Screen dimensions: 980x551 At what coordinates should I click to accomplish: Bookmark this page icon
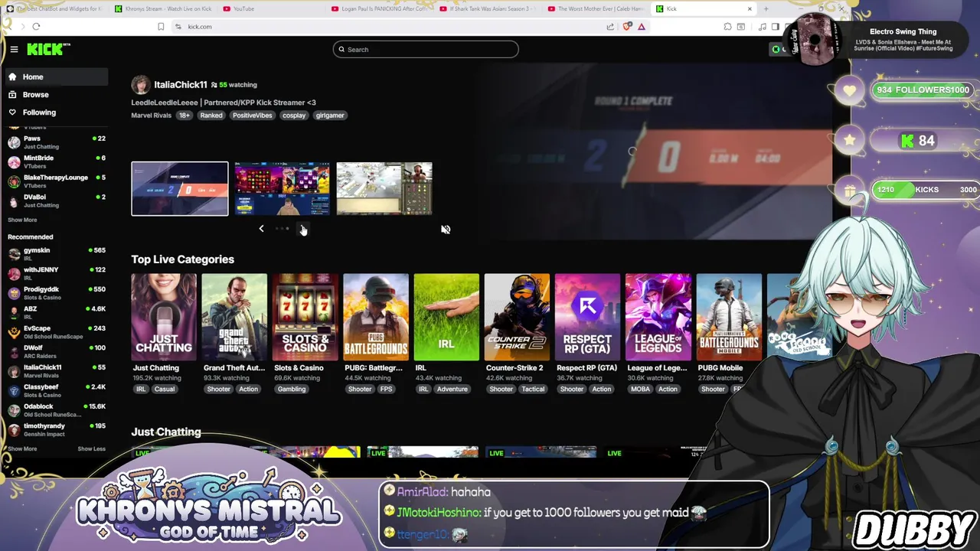[161, 27]
